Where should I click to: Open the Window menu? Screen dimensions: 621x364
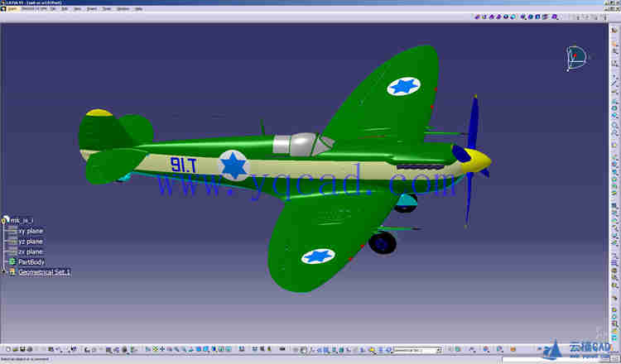pyautogui.click(x=123, y=9)
